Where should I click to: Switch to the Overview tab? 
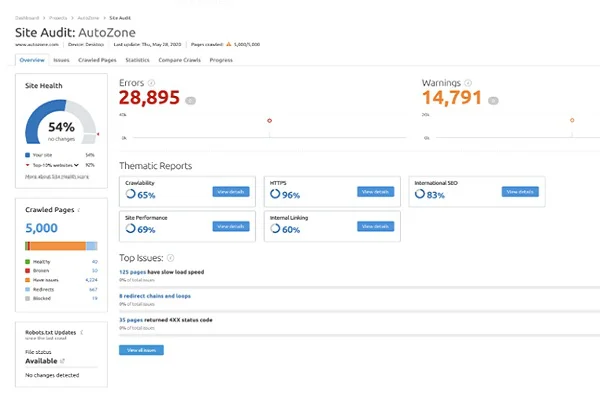[32, 60]
